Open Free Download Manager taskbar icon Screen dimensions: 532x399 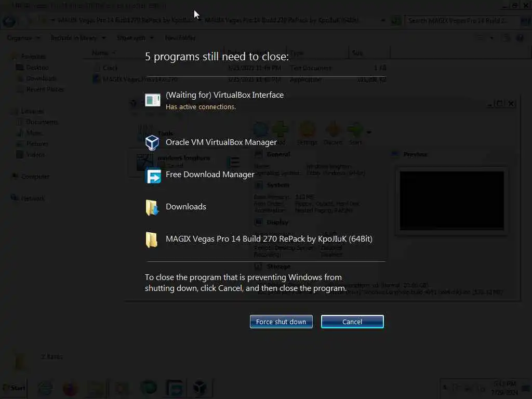(175, 388)
